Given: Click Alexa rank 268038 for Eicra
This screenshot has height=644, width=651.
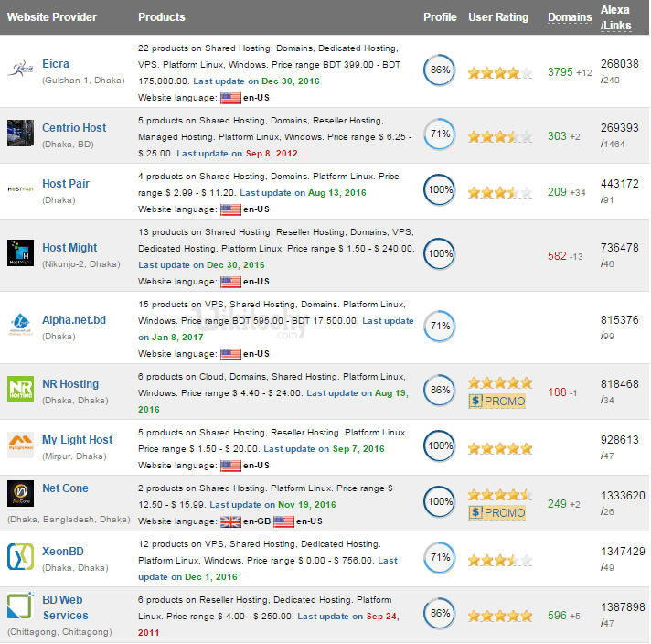Looking at the screenshot, I should tap(619, 64).
